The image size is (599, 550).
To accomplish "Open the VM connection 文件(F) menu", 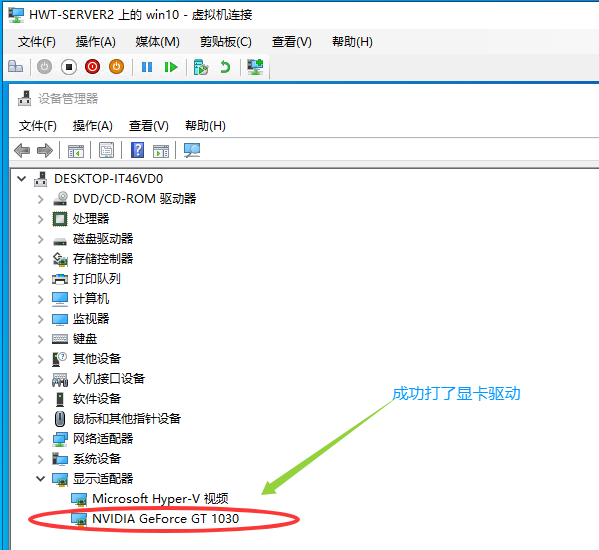I will click(37, 42).
